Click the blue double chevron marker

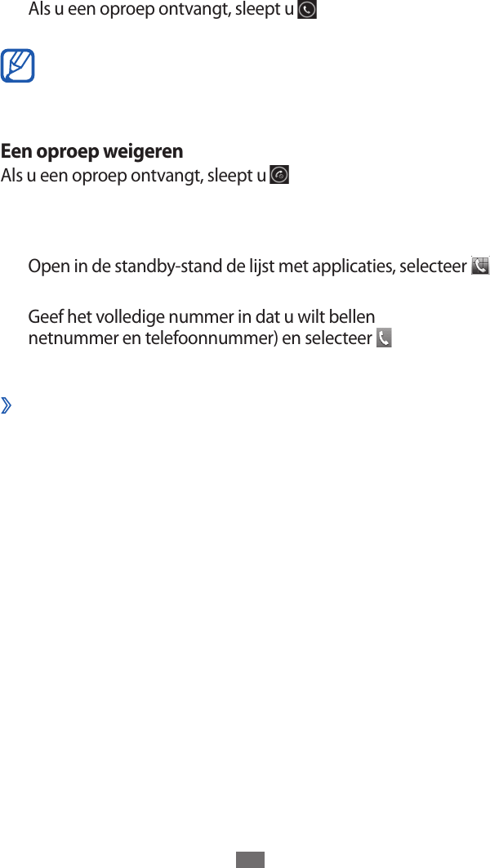(6, 406)
